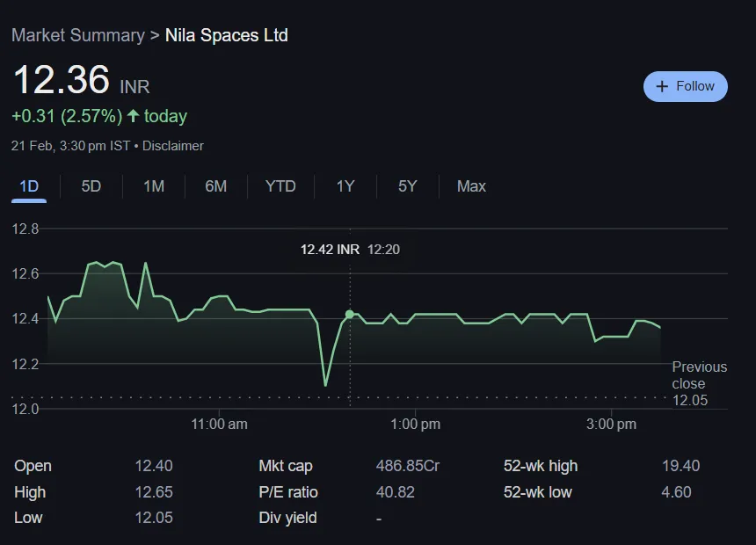Viewport: 756px width, 545px height.
Task: Click the +0.31 (2.57%) change text
Action: [67, 116]
